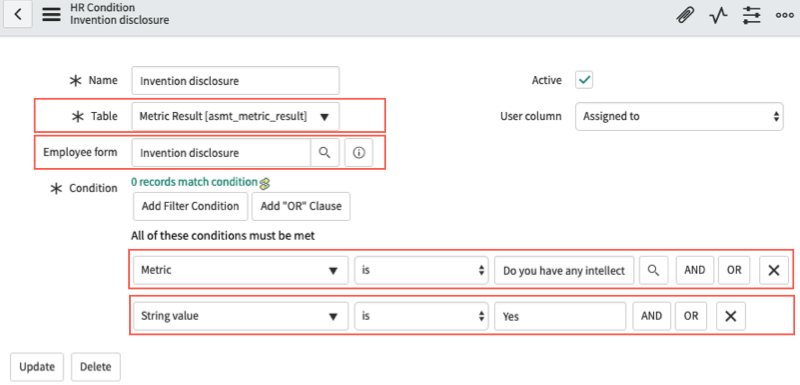This screenshot has height=385, width=800.
Task: Click AND in the String value row
Action: click(x=652, y=316)
